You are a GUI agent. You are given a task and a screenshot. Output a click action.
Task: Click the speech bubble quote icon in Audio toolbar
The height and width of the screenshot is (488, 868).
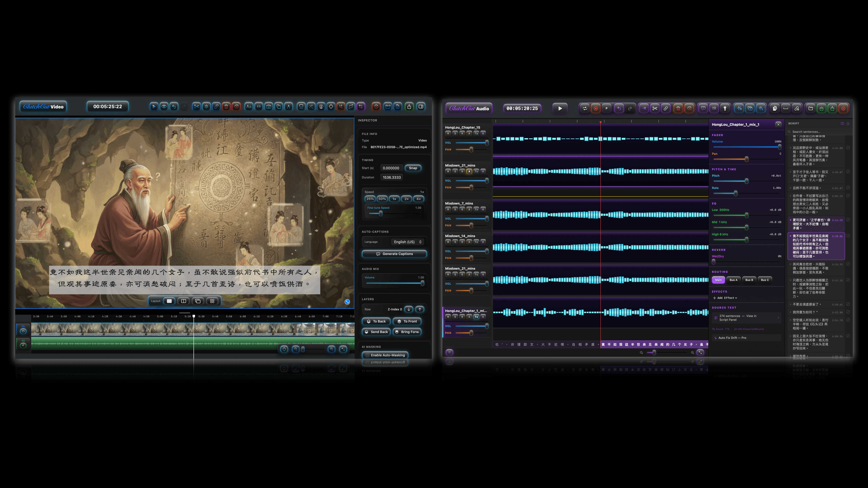click(703, 108)
